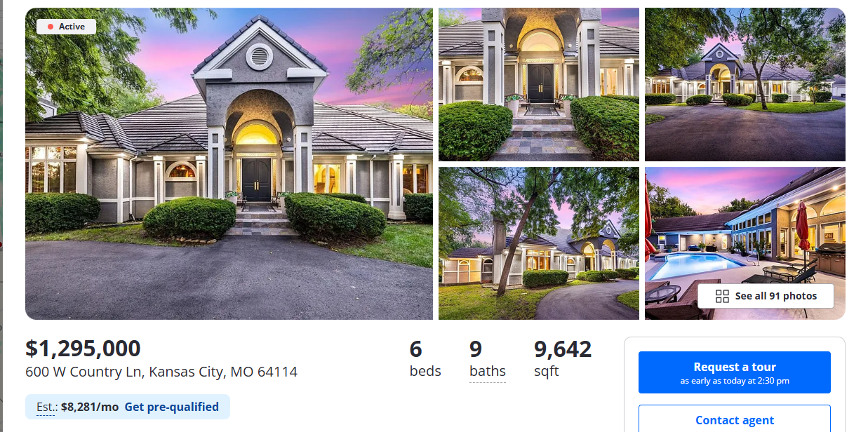Image resolution: width=868 pixels, height=432 pixels.
Task: View the circular driveway photo
Action: [x=745, y=84]
